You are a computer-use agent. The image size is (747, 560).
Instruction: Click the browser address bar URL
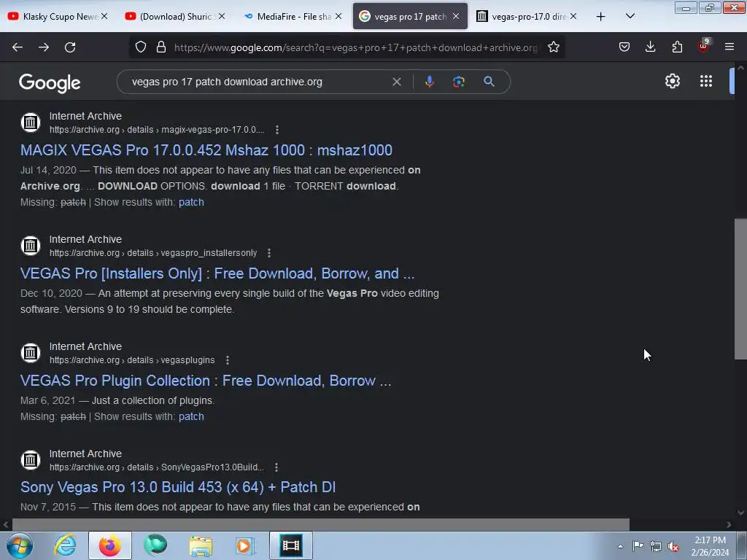coord(355,47)
